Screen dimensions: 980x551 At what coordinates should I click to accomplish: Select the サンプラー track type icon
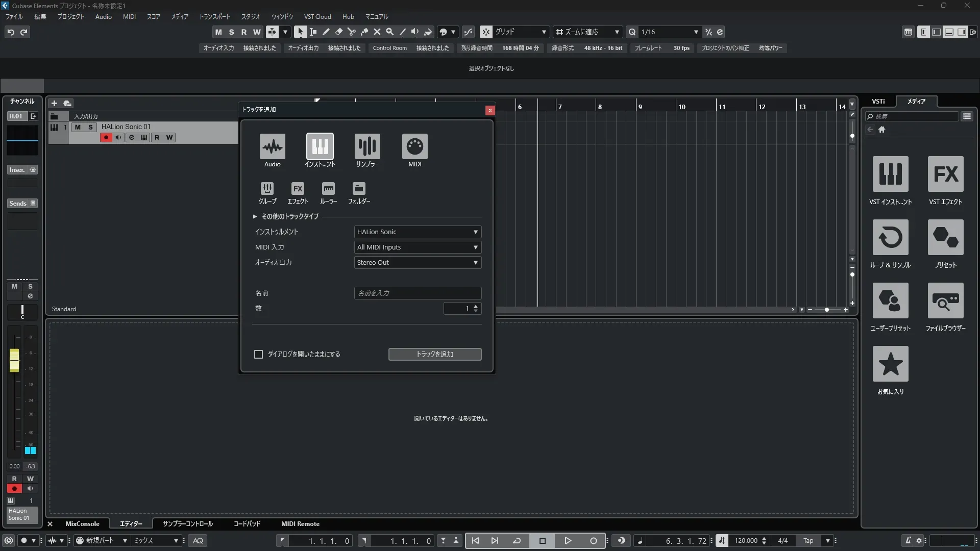pos(367,147)
